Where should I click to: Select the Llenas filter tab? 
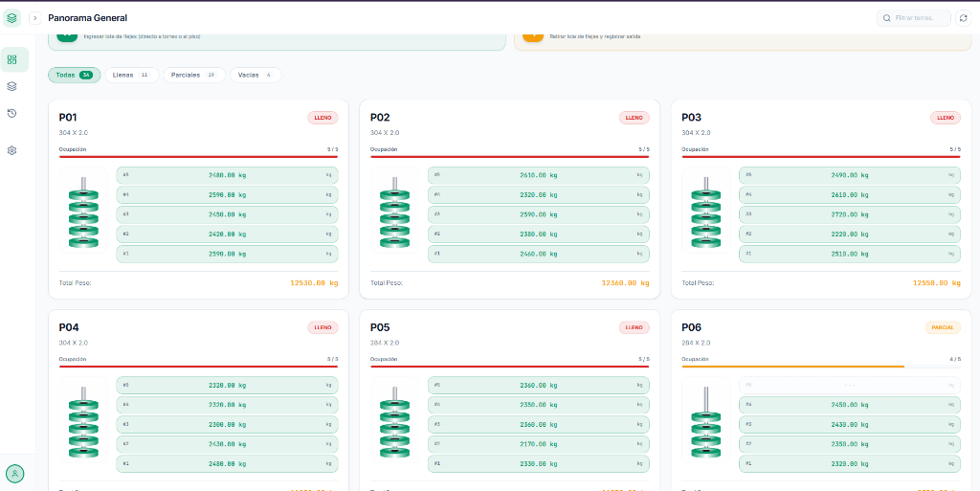click(132, 75)
